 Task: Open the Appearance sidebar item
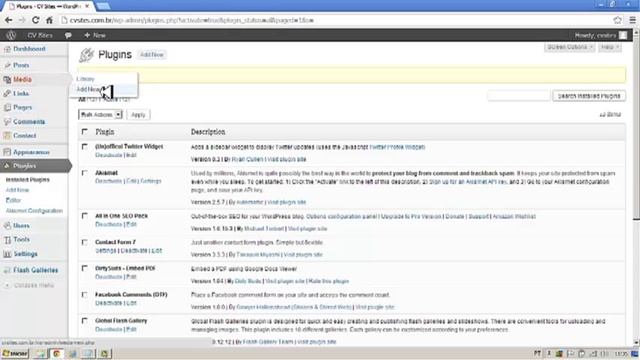(31, 152)
